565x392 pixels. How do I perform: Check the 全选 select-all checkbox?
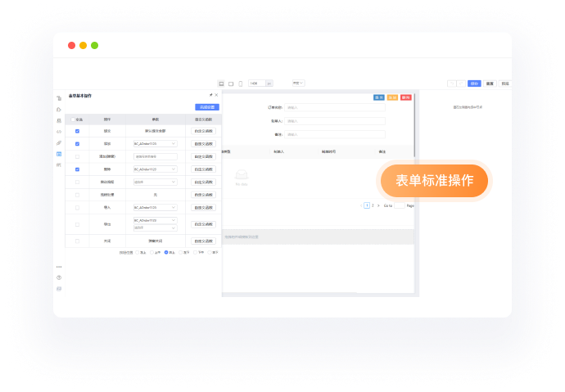70,119
